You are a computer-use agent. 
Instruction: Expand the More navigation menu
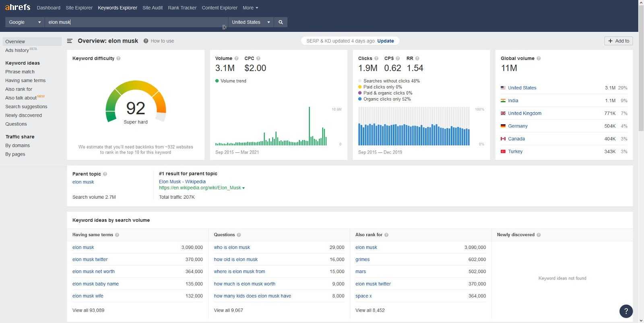[x=250, y=8]
